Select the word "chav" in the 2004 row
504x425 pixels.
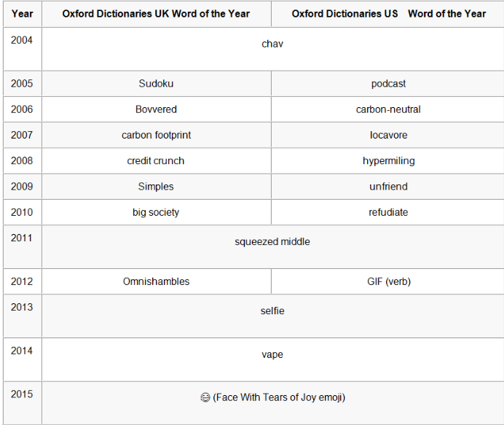click(272, 44)
